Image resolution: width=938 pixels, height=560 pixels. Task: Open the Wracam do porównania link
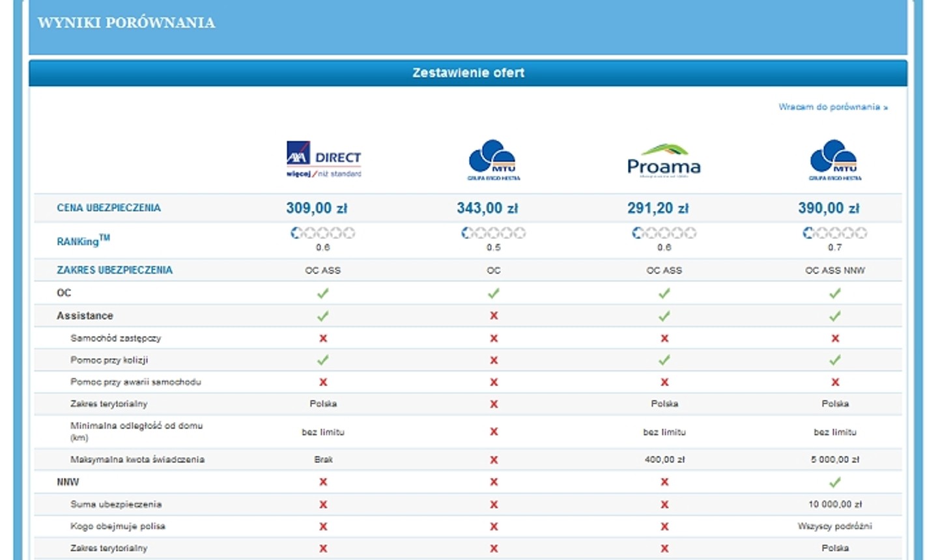(833, 107)
